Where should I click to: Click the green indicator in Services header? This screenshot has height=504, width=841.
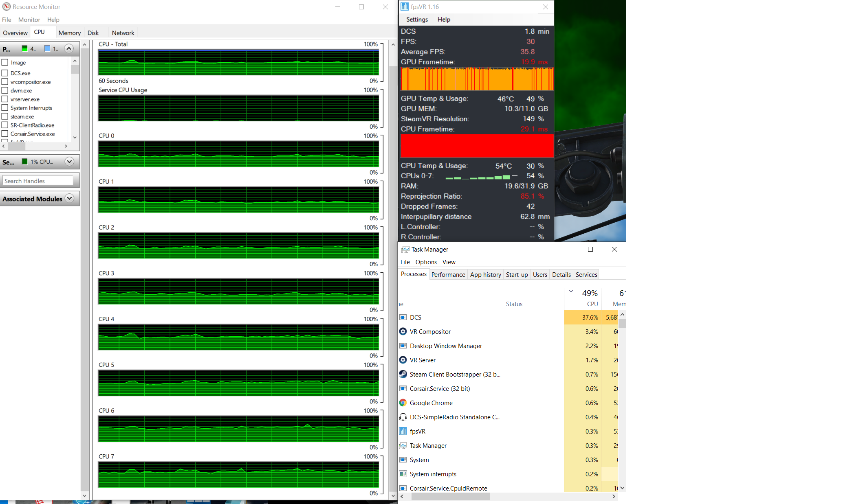click(x=24, y=162)
